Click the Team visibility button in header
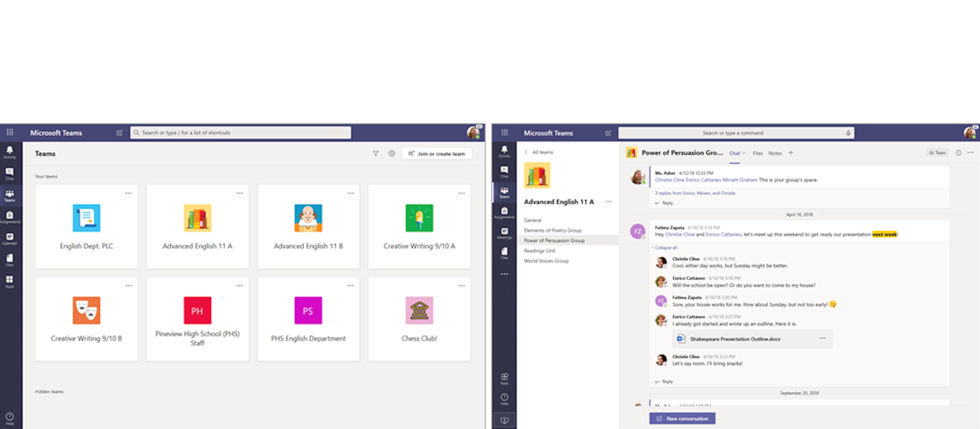This screenshot has height=429, width=980. click(937, 153)
